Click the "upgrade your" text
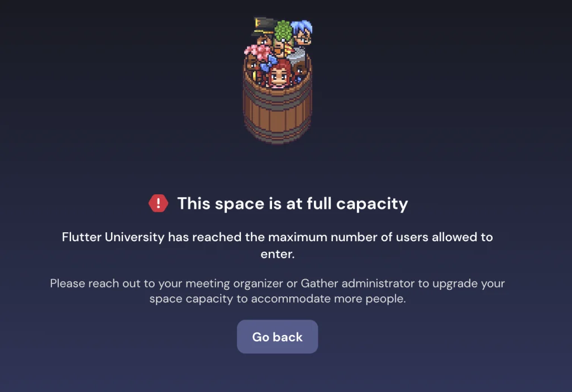 (469, 284)
